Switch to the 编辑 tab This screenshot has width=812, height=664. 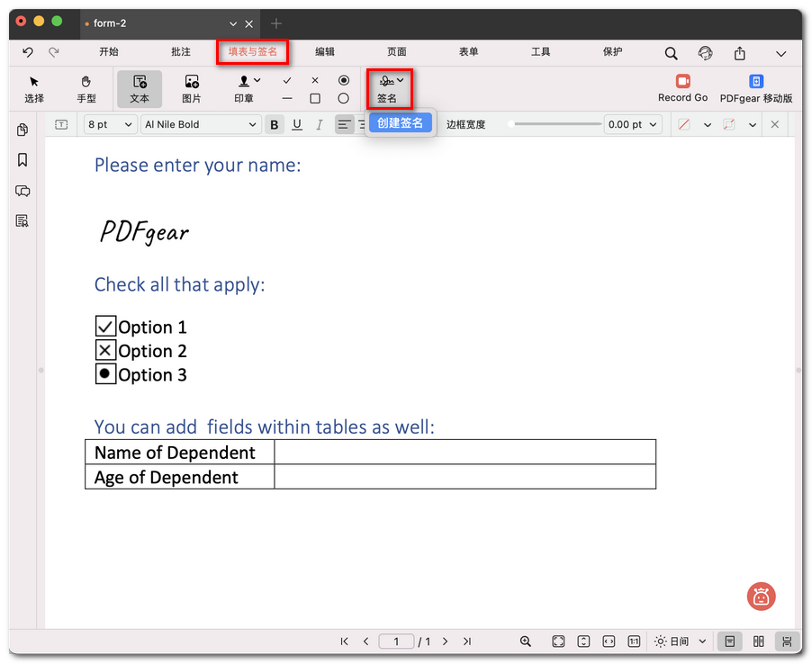(x=325, y=52)
